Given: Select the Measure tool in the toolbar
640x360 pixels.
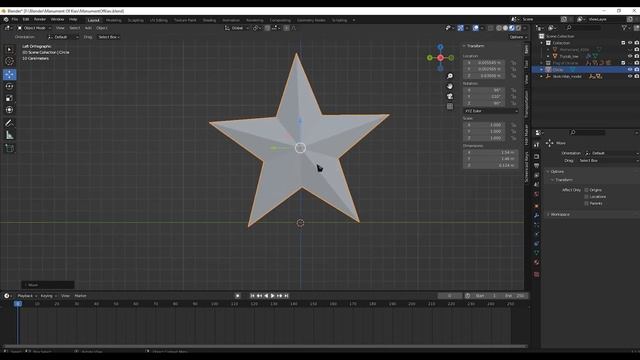Looking at the screenshot, I should (9, 135).
